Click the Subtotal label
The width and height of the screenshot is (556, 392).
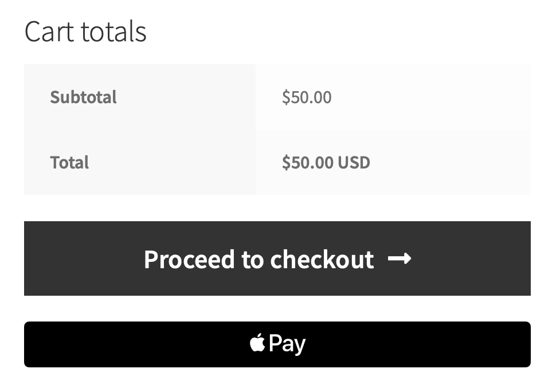pyautogui.click(x=83, y=97)
